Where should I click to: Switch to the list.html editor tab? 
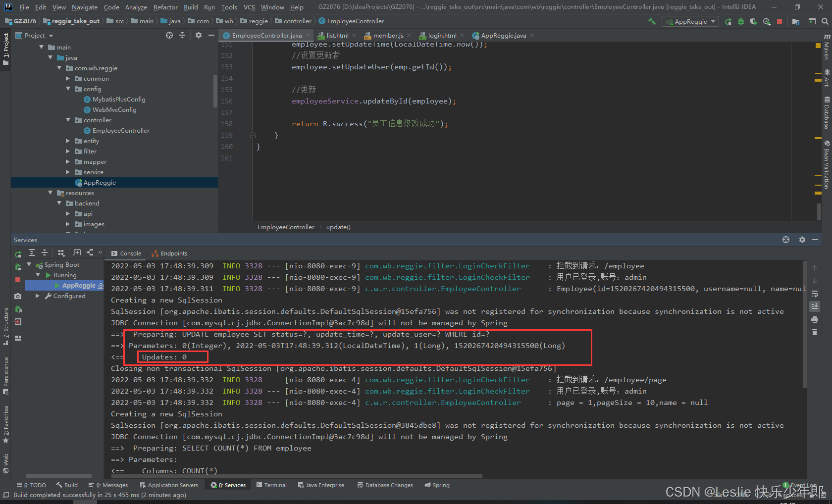pos(337,35)
